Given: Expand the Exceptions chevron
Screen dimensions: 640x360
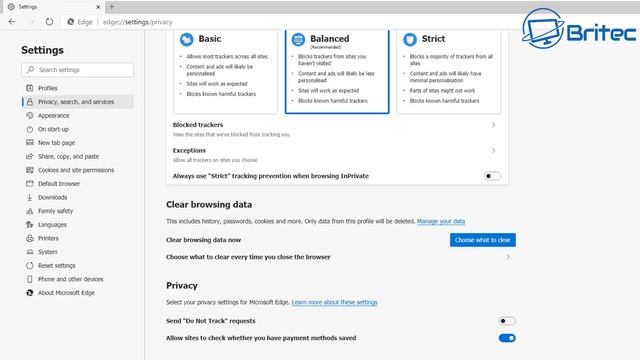Looking at the screenshot, I should [x=493, y=151].
